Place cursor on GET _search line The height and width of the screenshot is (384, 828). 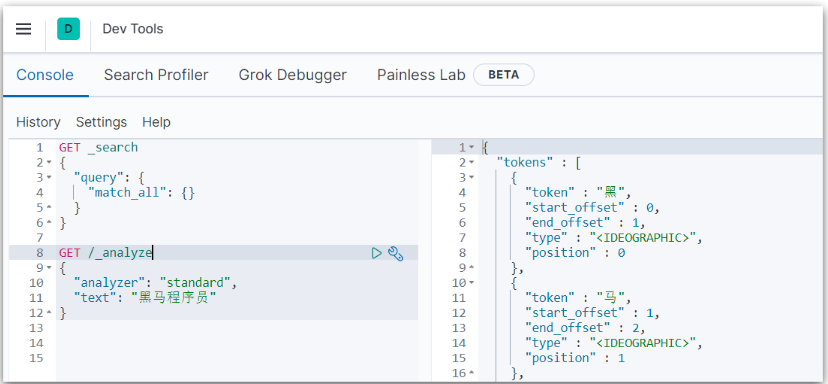[98, 147]
